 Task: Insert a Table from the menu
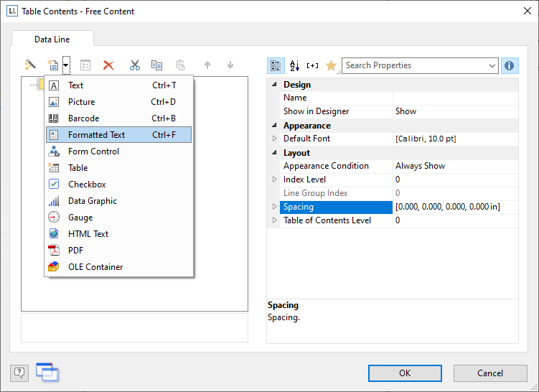tap(118, 168)
